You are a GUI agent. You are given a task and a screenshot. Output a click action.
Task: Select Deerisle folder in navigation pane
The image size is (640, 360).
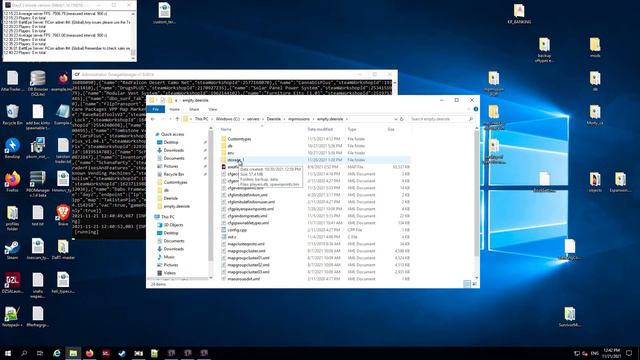point(171,198)
